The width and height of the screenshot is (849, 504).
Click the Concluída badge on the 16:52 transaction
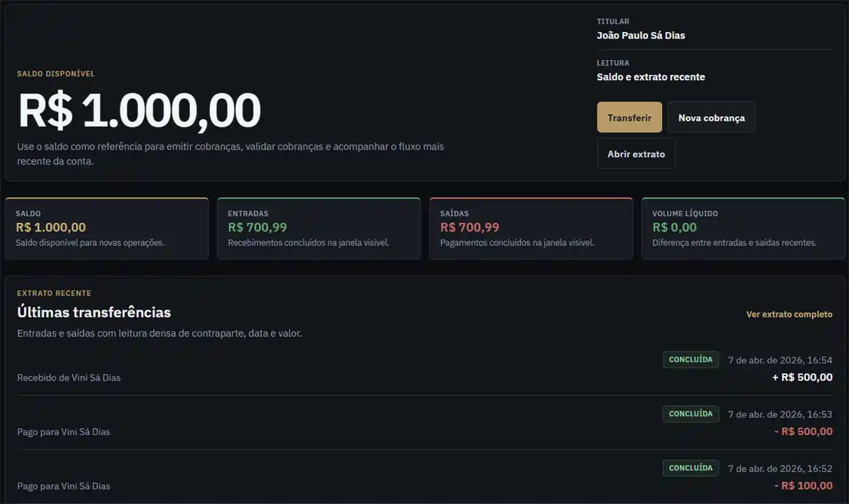click(x=690, y=468)
